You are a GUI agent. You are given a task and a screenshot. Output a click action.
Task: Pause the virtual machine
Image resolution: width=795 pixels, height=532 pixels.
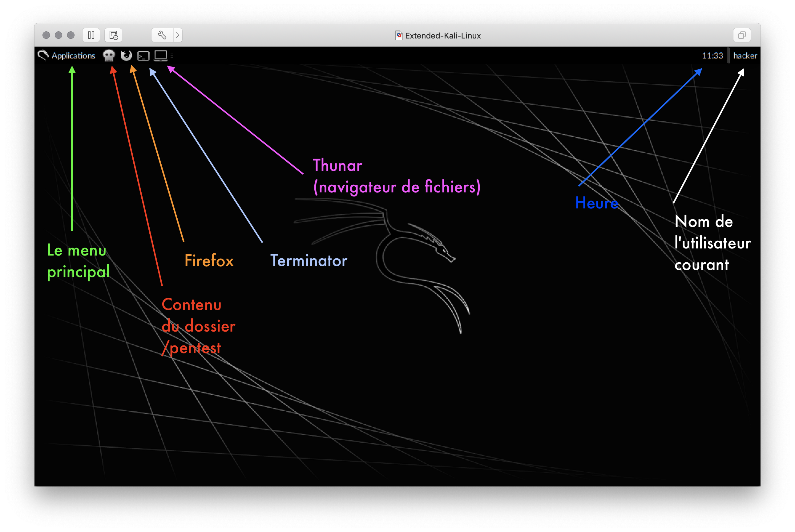click(x=91, y=35)
